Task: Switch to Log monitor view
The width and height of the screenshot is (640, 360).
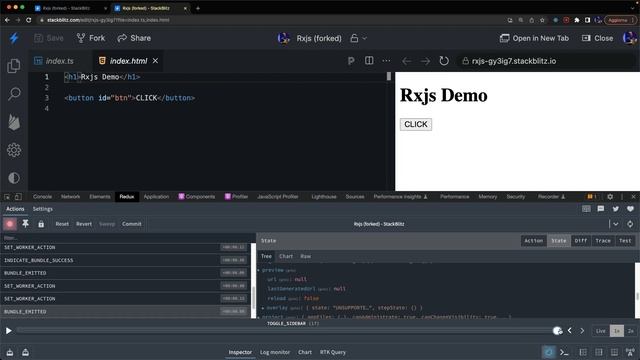Action: pos(275,352)
